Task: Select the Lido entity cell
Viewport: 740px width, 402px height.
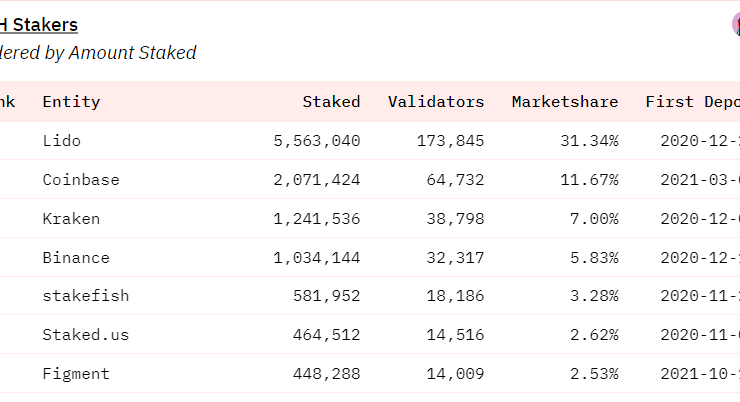Action: [62, 141]
